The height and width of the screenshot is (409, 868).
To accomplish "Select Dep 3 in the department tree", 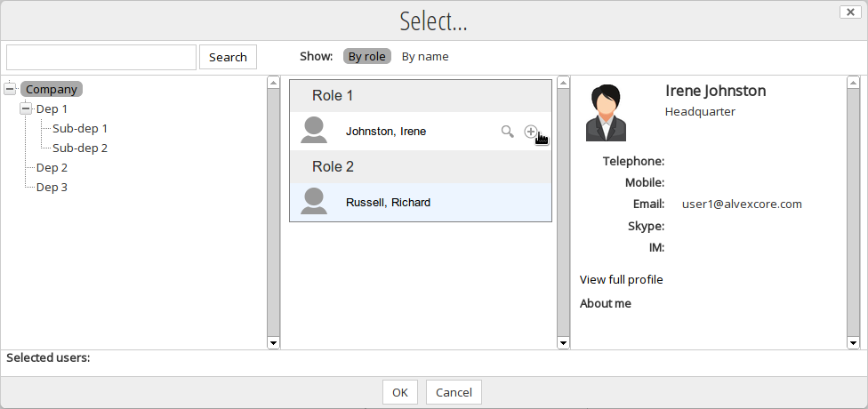I will pos(52,187).
